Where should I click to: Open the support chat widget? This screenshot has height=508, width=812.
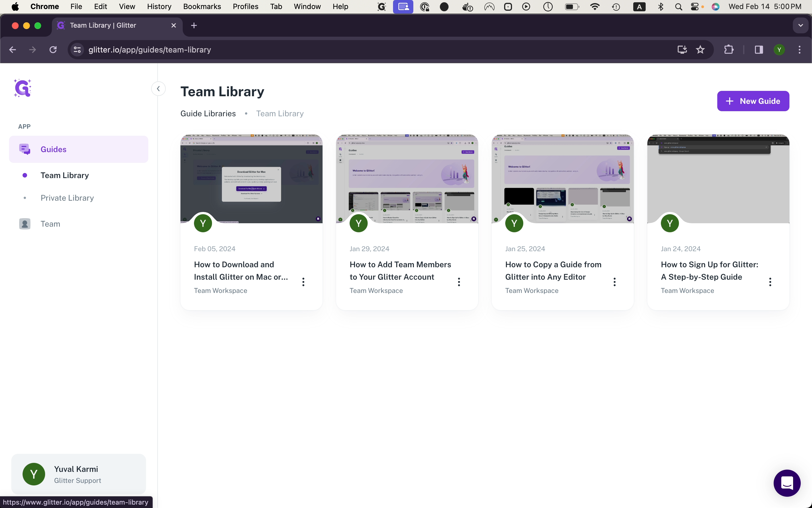point(787,483)
